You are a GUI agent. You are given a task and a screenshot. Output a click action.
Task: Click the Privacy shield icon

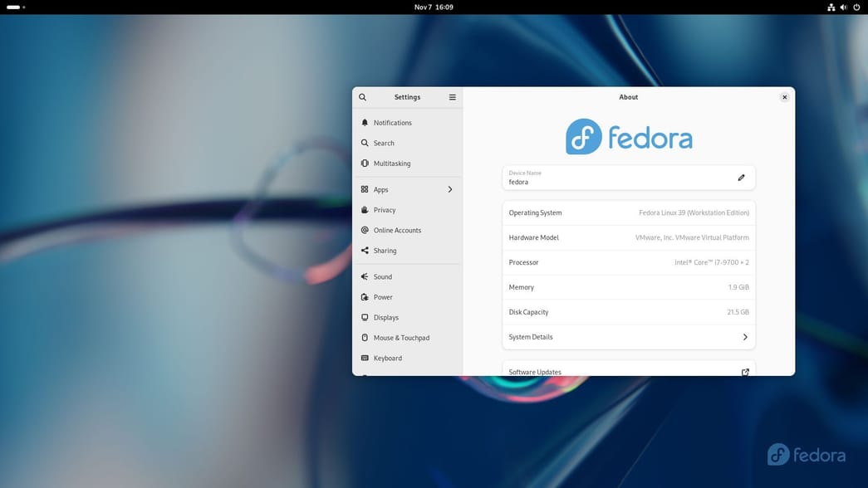tap(364, 209)
